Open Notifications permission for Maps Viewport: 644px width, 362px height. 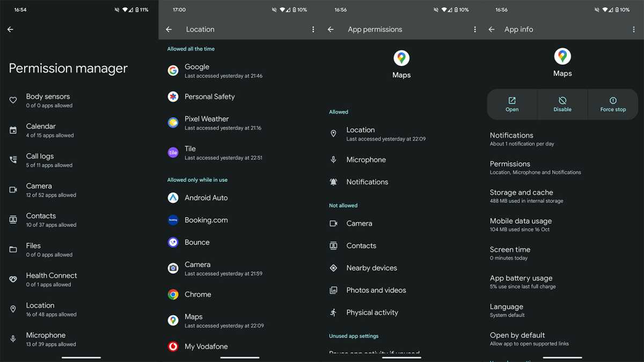coord(401,182)
